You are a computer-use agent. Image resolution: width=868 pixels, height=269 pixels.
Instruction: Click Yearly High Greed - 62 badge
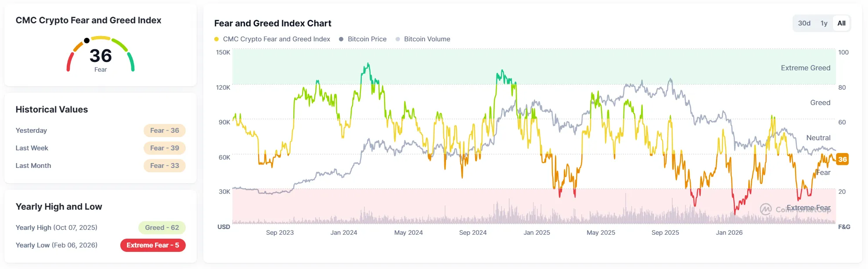pos(162,228)
